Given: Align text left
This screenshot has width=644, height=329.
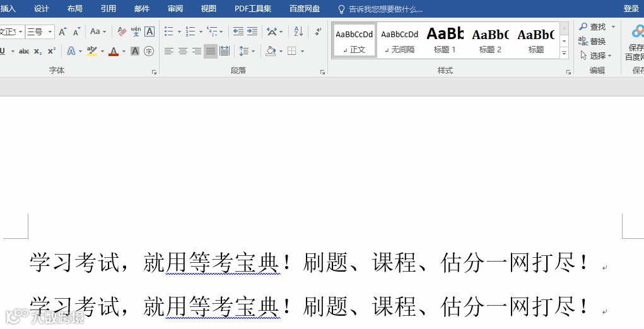Looking at the screenshot, I should [169, 51].
